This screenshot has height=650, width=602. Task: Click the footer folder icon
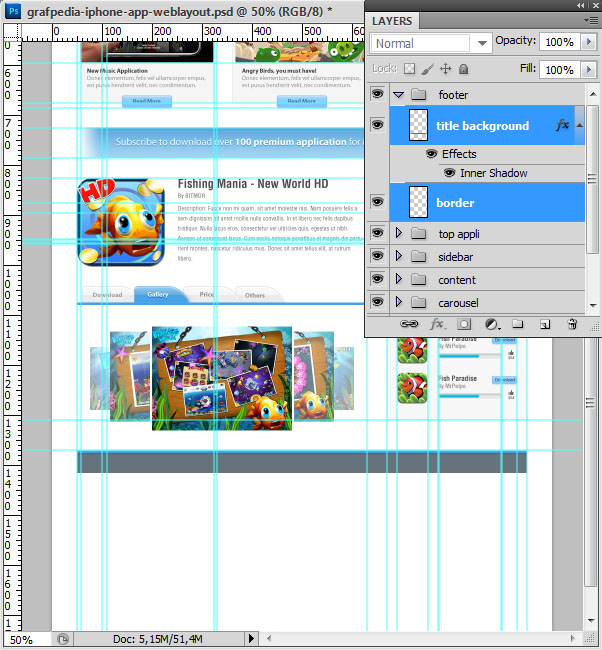click(x=419, y=95)
